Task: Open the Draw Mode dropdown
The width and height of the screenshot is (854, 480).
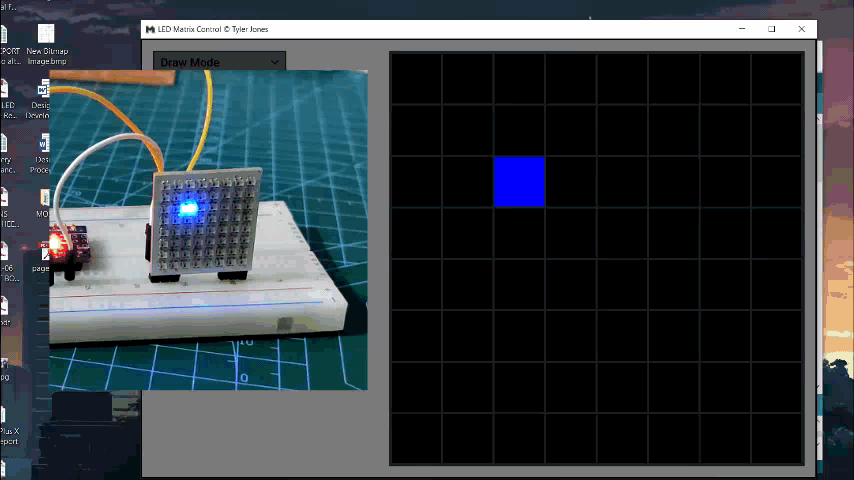Action: (x=218, y=62)
